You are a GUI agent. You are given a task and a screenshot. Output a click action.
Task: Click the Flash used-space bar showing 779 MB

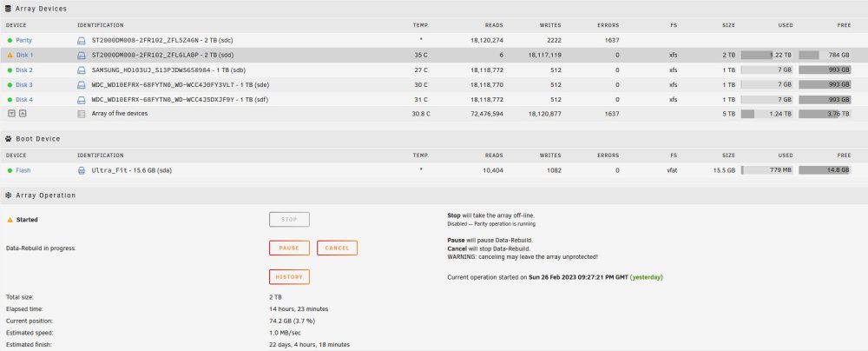(766, 170)
